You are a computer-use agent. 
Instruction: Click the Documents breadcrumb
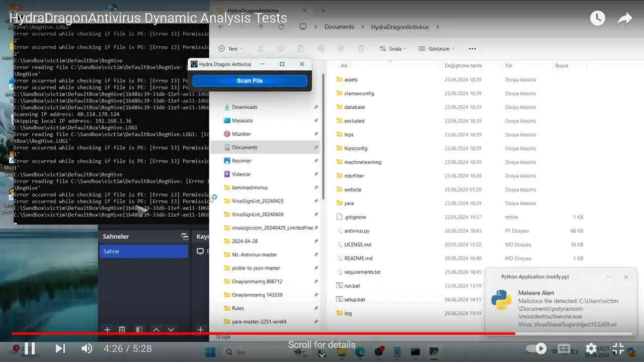coord(339,27)
